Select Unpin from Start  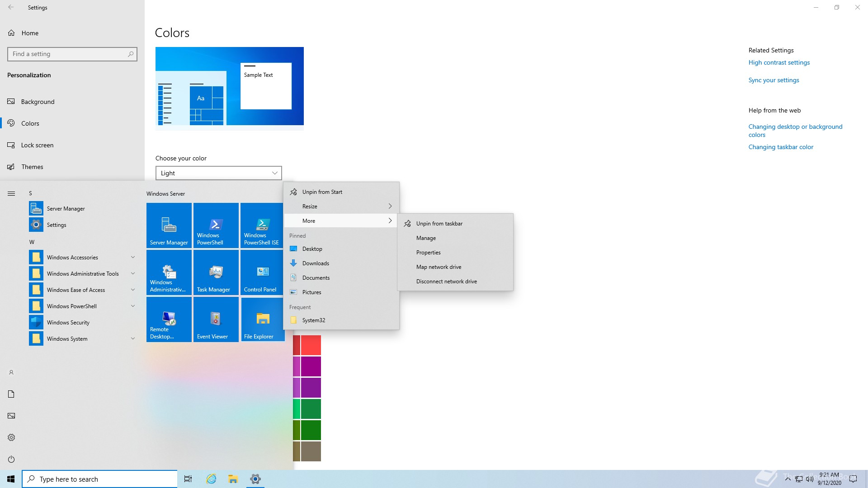pyautogui.click(x=341, y=192)
